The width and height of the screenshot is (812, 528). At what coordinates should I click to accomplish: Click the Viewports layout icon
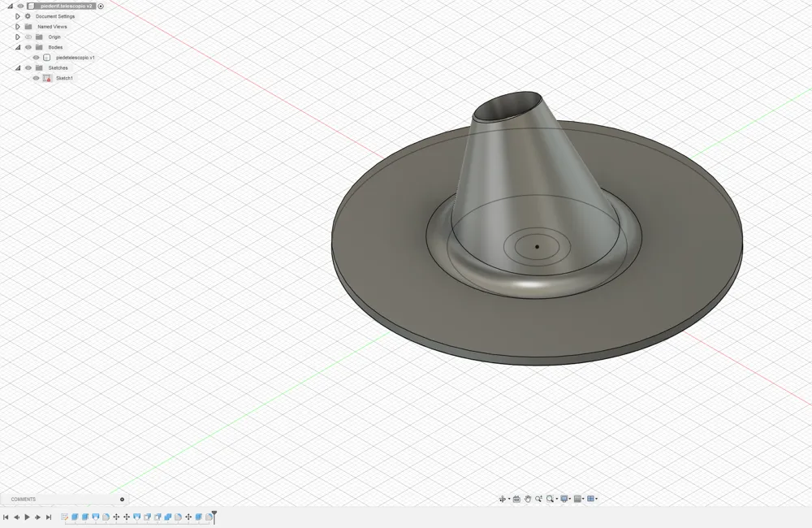coord(591,499)
